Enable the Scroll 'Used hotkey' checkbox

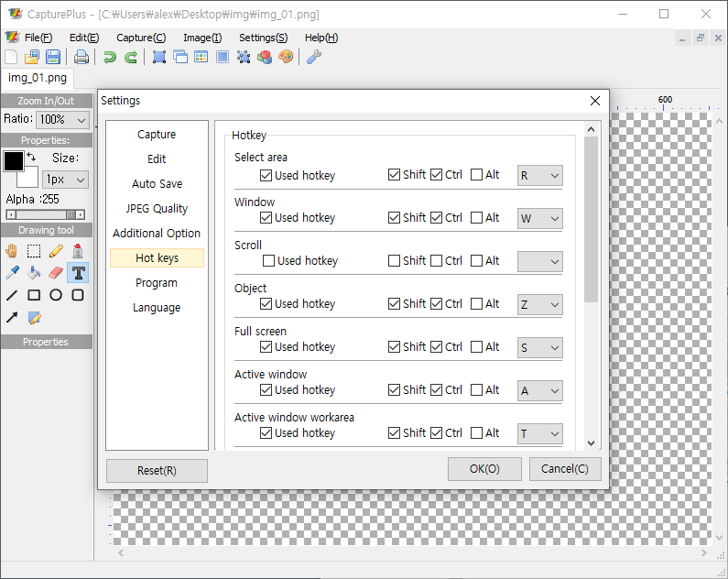pyautogui.click(x=269, y=261)
